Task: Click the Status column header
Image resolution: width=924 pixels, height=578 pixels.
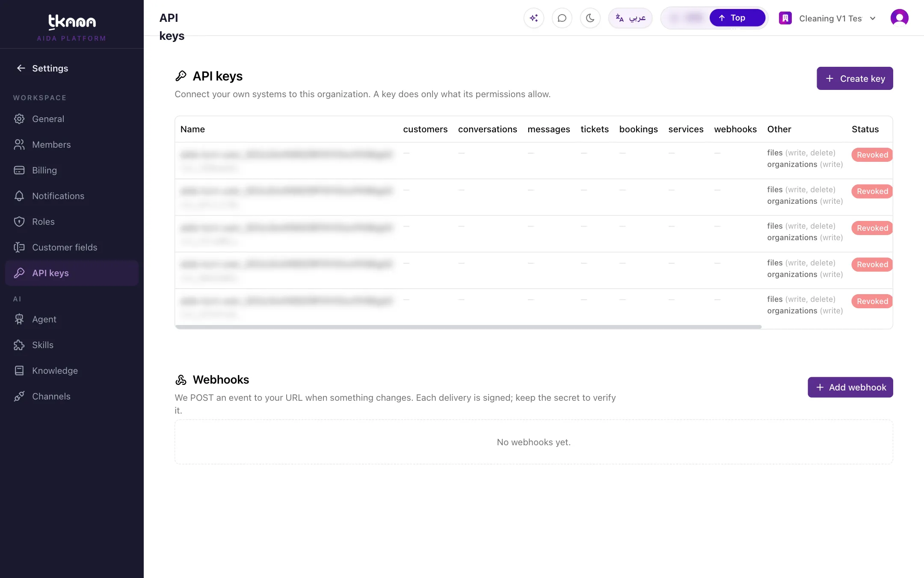Action: [865, 129]
